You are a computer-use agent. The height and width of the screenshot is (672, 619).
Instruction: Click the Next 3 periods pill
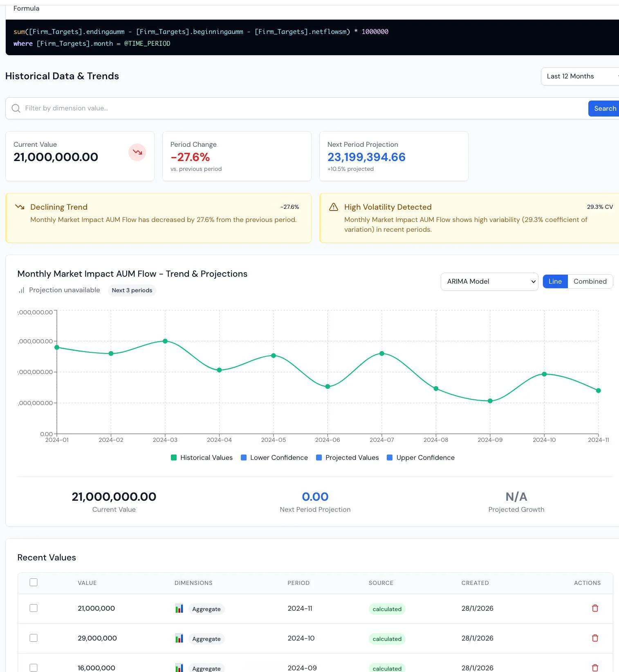tap(132, 290)
